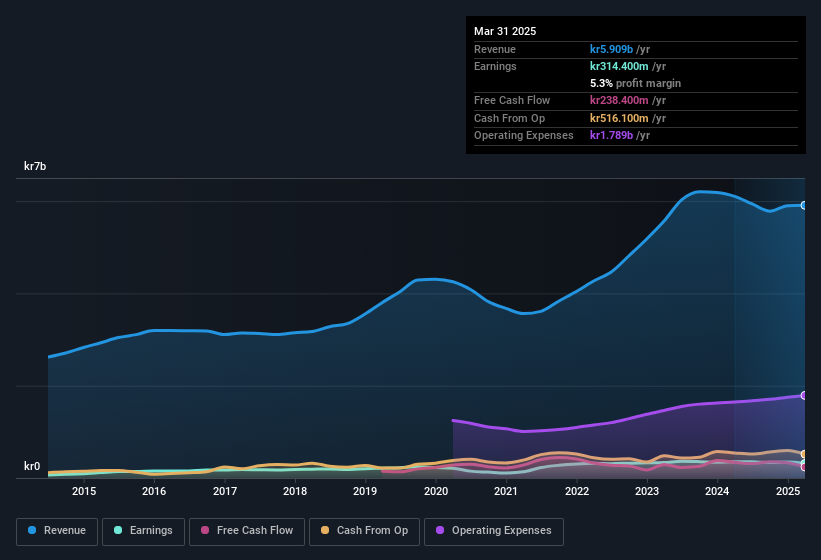Image resolution: width=821 pixels, height=560 pixels.
Task: Toggle the Free Cash Flow legend button
Action: (x=247, y=531)
